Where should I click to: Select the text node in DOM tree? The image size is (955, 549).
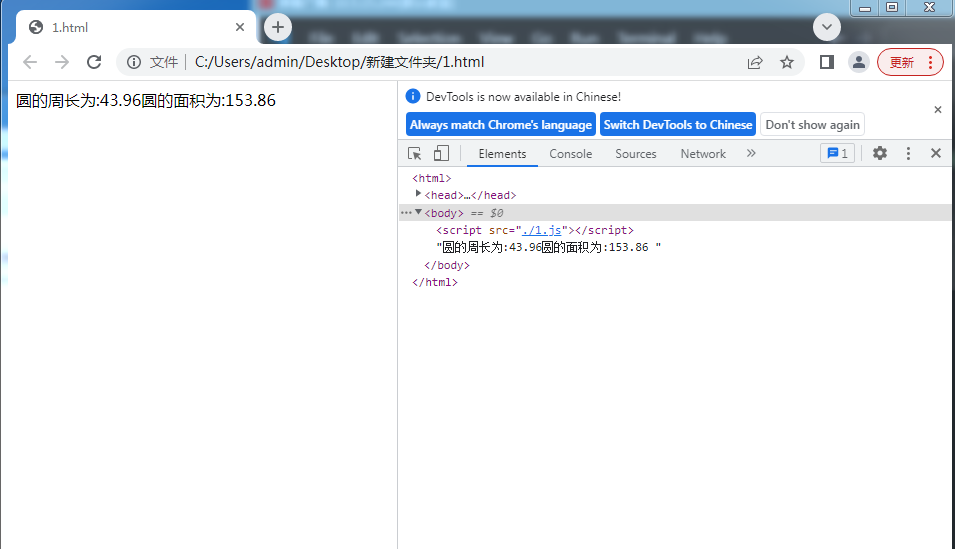548,247
